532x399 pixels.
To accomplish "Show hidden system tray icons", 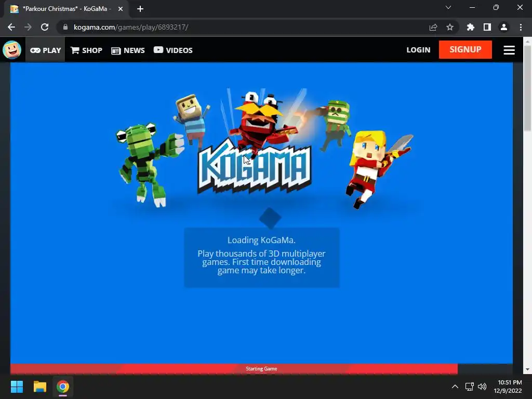I will pos(455,387).
